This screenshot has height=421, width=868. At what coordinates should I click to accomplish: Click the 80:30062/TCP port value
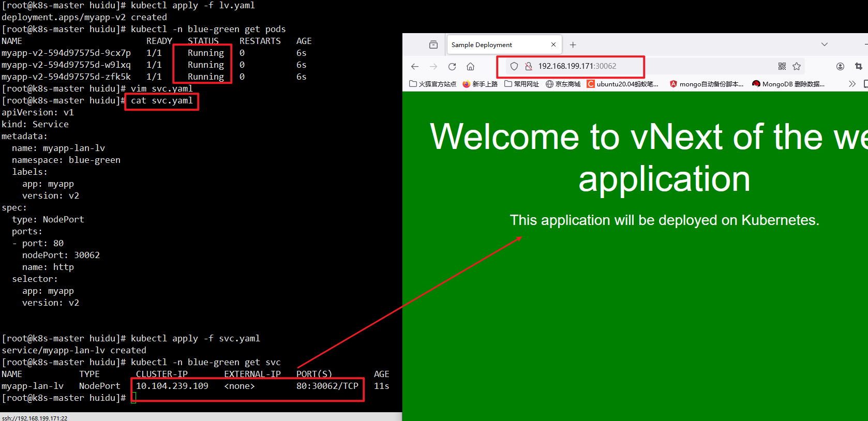click(327, 386)
